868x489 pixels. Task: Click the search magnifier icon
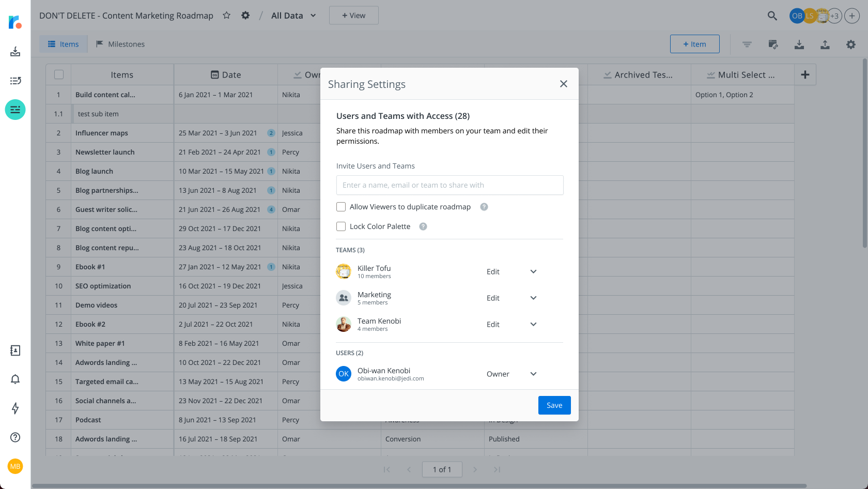772,16
